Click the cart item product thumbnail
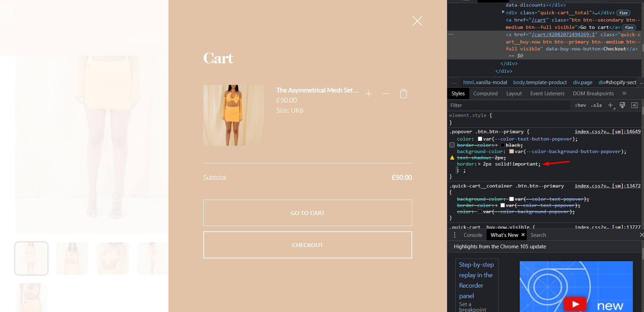 coord(234,115)
